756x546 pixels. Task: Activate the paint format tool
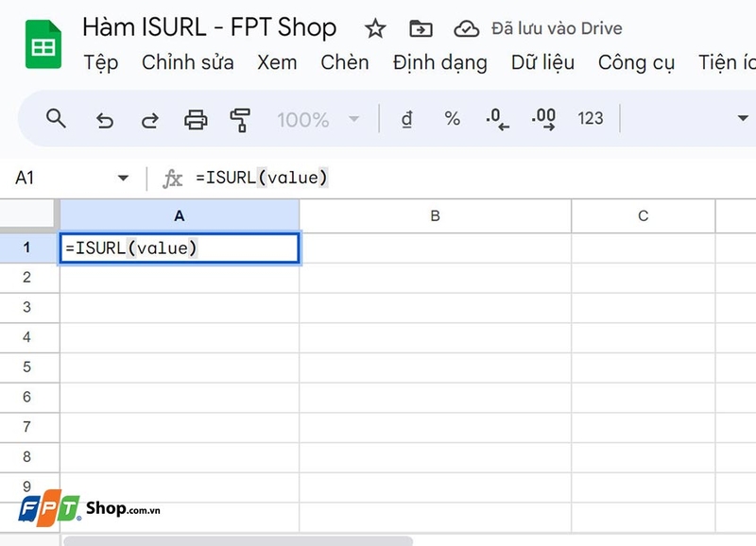240,120
